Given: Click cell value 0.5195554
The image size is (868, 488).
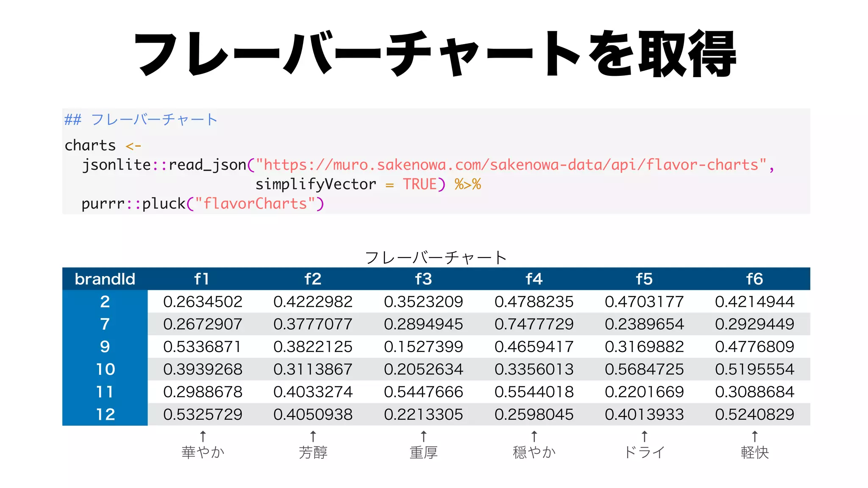Looking at the screenshot, I should point(754,369).
